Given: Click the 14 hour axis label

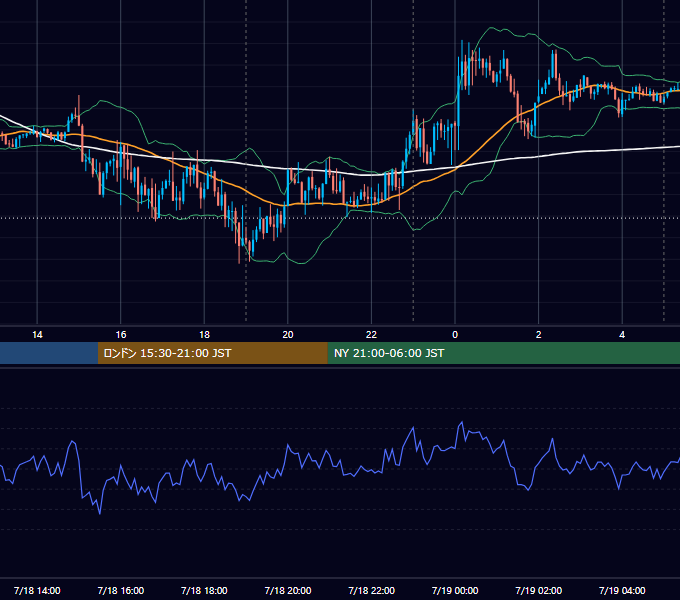Looking at the screenshot, I should pos(37,335).
